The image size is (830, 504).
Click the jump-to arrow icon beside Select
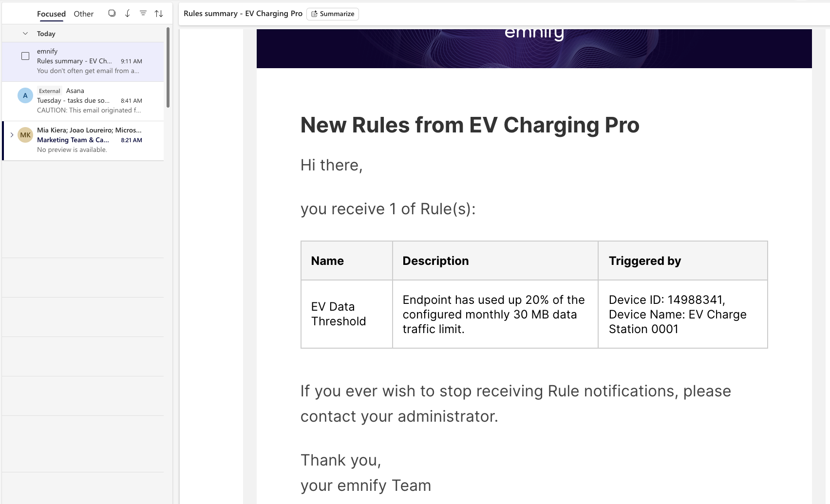128,14
